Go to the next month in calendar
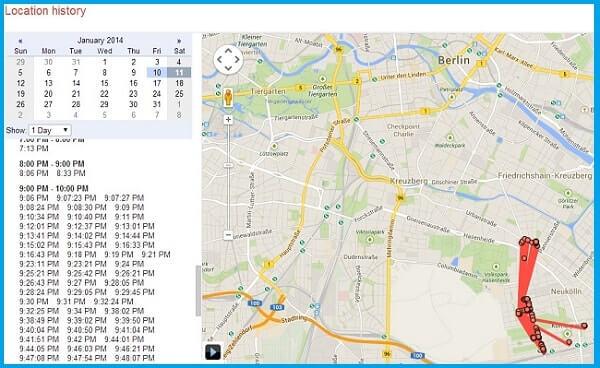Viewport: 600px width, 368px height. point(179,41)
